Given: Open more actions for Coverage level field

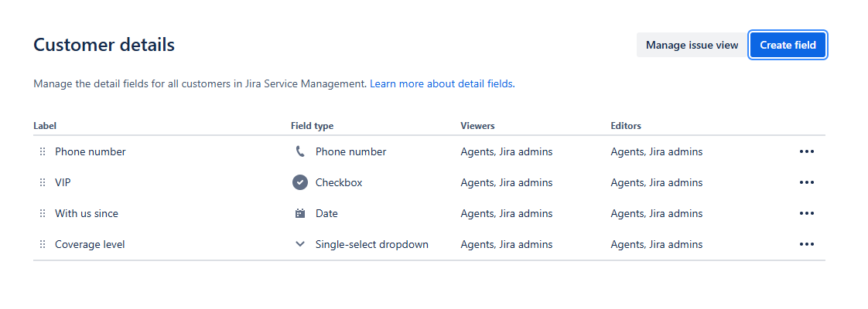Looking at the screenshot, I should (807, 244).
